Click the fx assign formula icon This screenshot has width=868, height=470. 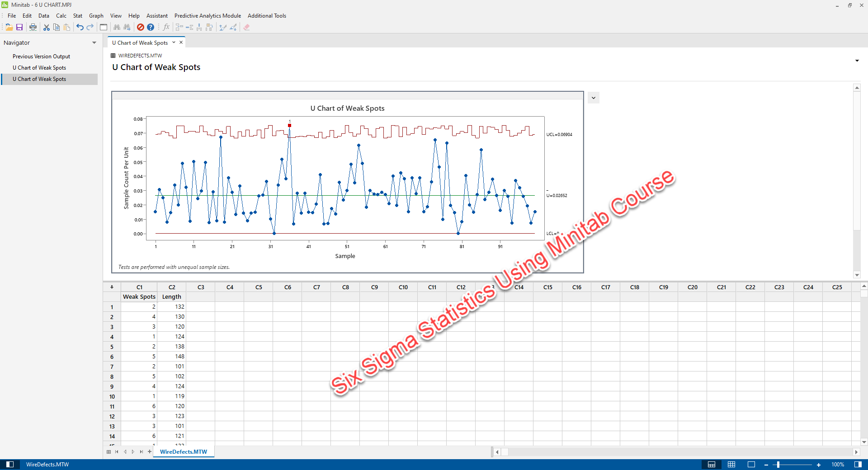click(x=166, y=27)
